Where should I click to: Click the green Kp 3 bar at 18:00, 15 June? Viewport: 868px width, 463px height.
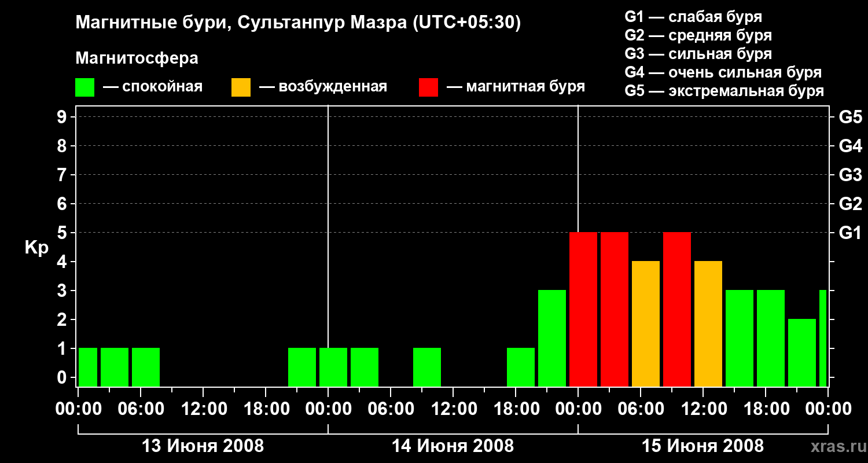pos(771,339)
